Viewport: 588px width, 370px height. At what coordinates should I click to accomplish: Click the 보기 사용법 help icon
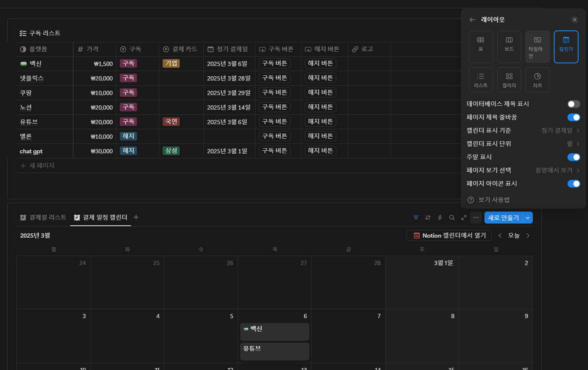471,200
